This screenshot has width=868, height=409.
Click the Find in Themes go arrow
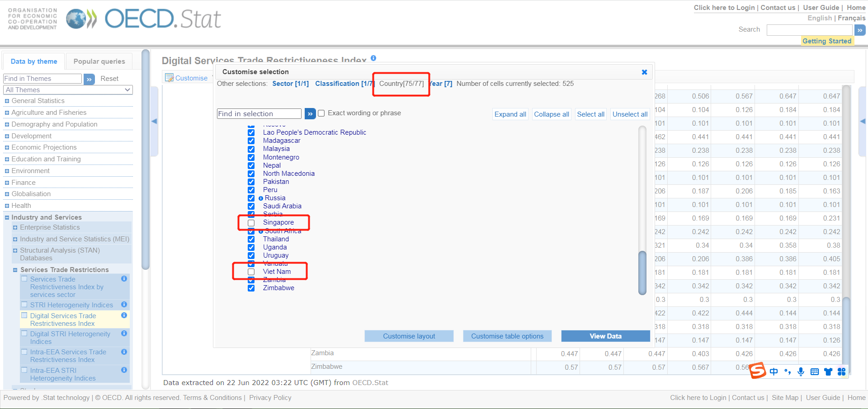[x=89, y=79]
